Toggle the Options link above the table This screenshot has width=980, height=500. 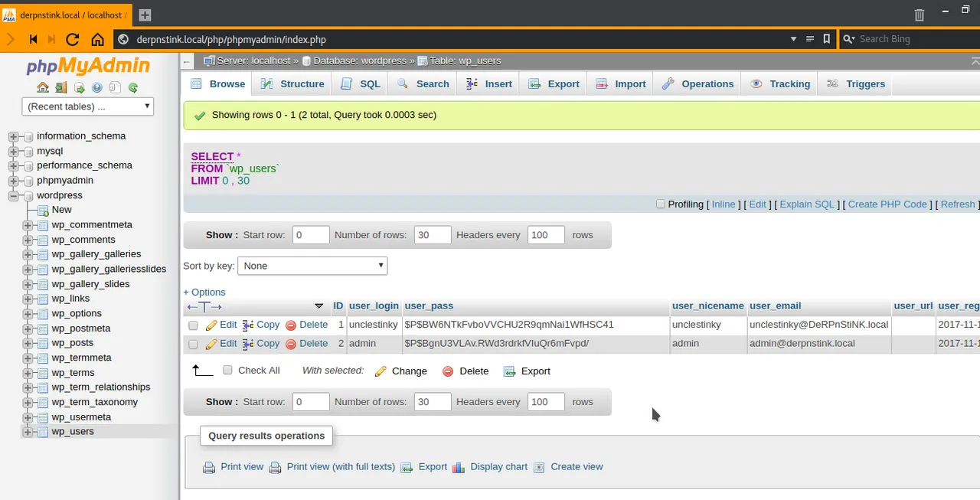click(x=204, y=292)
